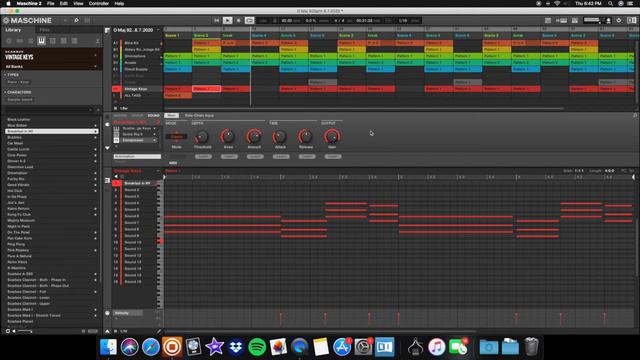The height and width of the screenshot is (360, 640).
Task: Open the project name dropdown
Action: tap(158, 30)
